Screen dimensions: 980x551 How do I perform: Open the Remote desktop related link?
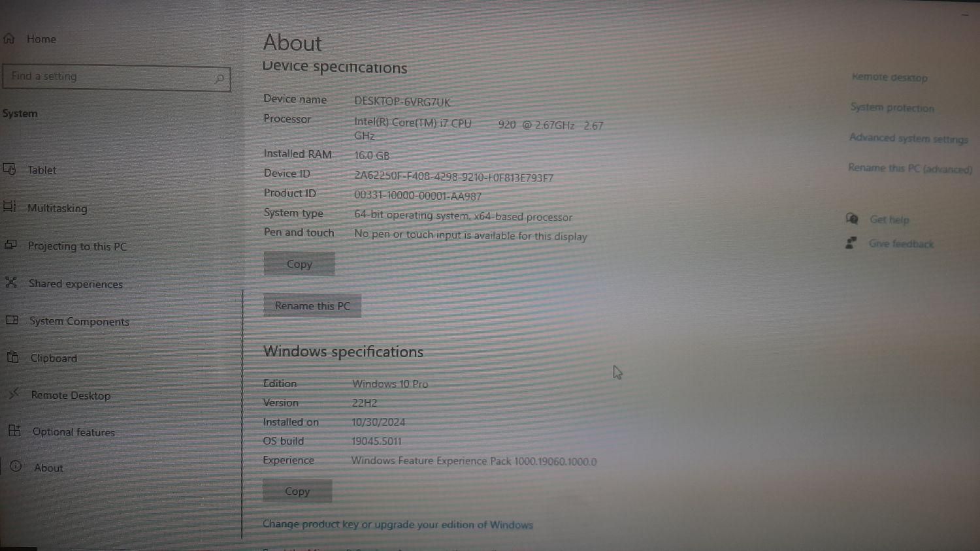889,77
